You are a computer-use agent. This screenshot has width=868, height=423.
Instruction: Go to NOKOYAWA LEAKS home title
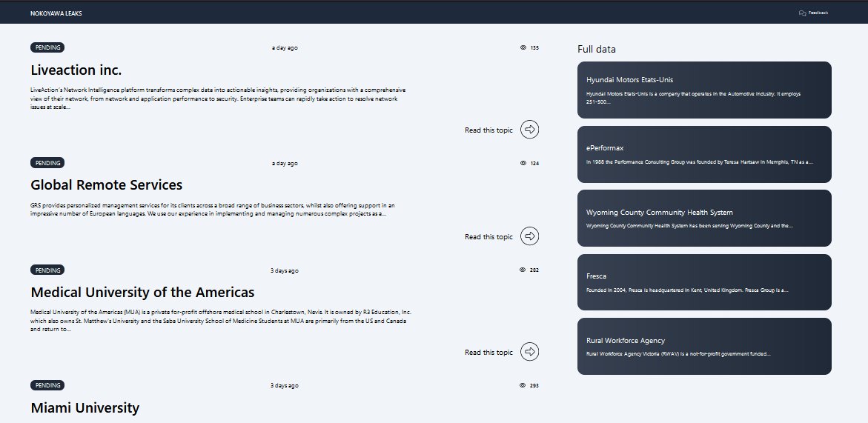[56, 13]
